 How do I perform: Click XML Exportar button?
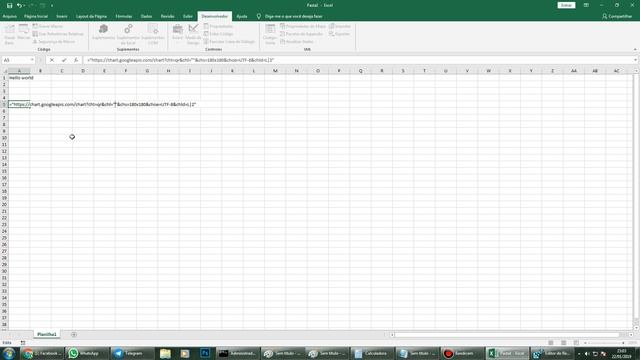coord(340,34)
